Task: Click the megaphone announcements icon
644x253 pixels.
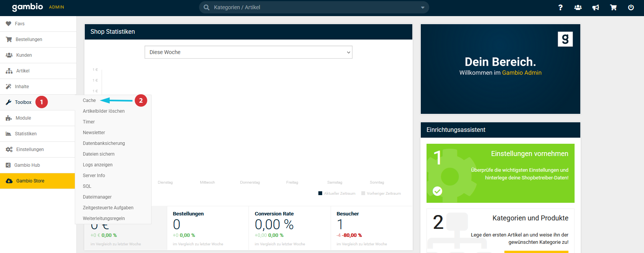Action: [596, 7]
